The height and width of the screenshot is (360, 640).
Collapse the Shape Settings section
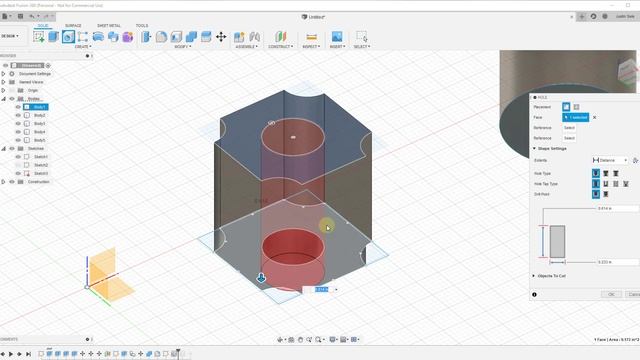point(534,149)
